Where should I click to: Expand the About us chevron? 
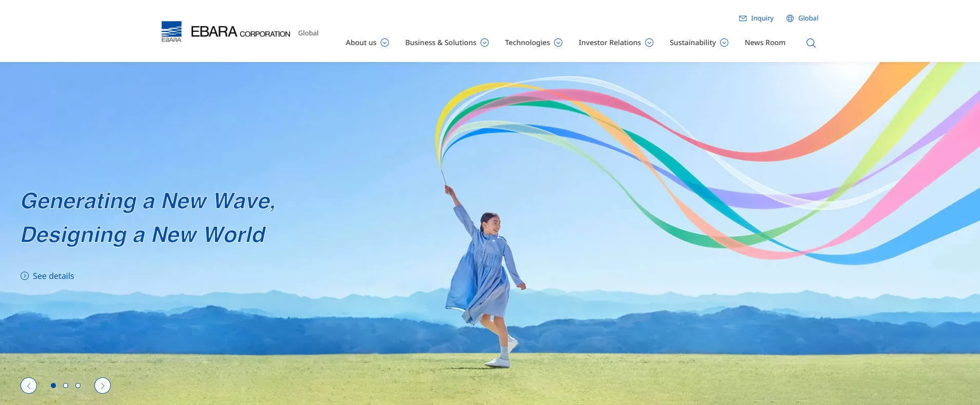point(385,43)
